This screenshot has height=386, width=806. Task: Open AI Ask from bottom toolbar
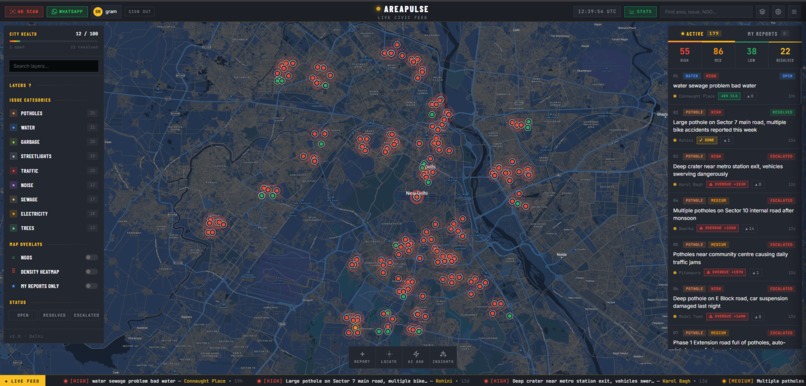click(416, 357)
